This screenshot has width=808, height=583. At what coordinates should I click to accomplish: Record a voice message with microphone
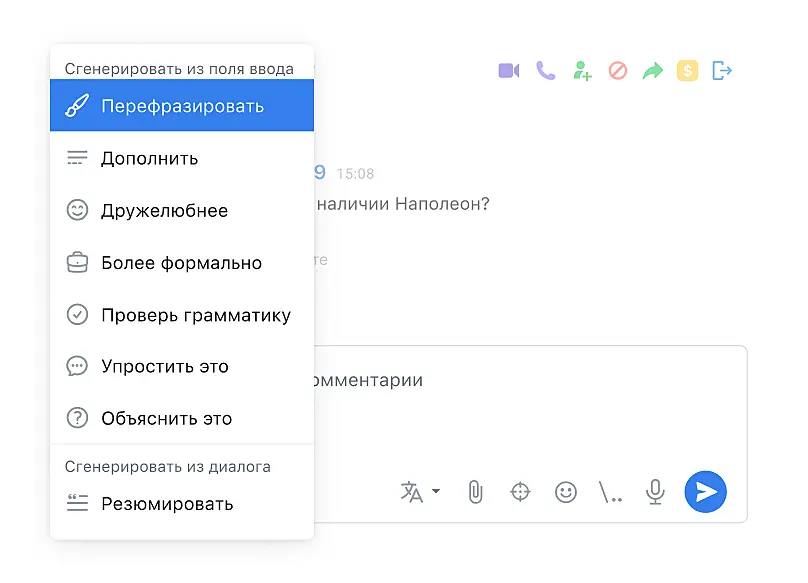(x=656, y=492)
